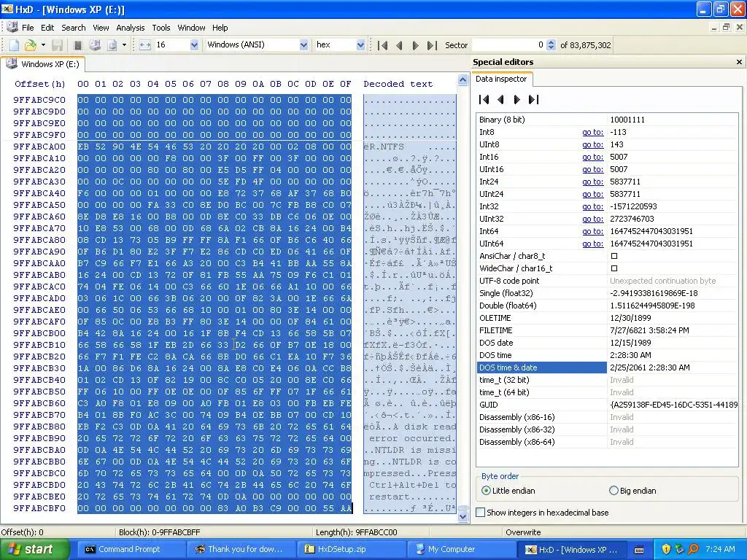Open the bytes per row dropdown

click(194, 44)
